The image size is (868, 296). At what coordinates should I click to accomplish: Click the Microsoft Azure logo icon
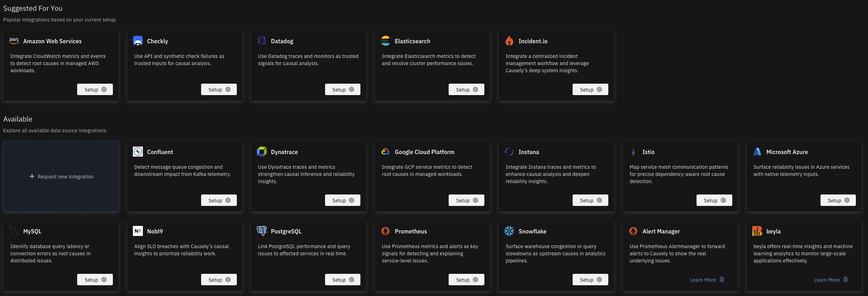[757, 152]
